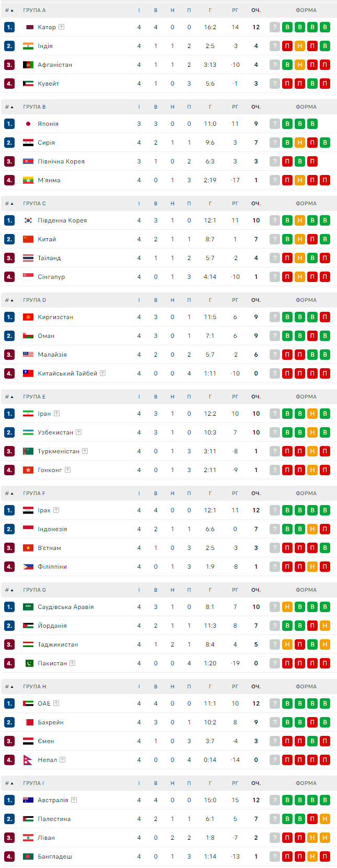Select the ФОРМА column header in Група F
Viewport: 337px width, 868px height.
[x=306, y=494]
